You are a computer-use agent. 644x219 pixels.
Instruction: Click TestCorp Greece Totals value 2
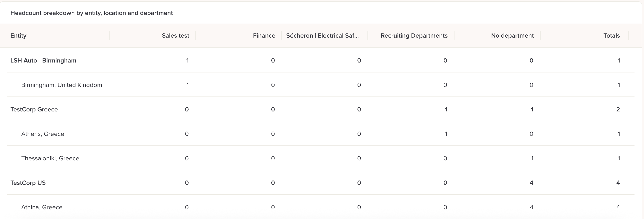pyautogui.click(x=618, y=109)
